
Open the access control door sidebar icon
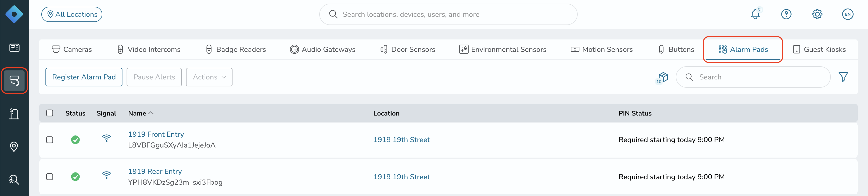point(14,114)
